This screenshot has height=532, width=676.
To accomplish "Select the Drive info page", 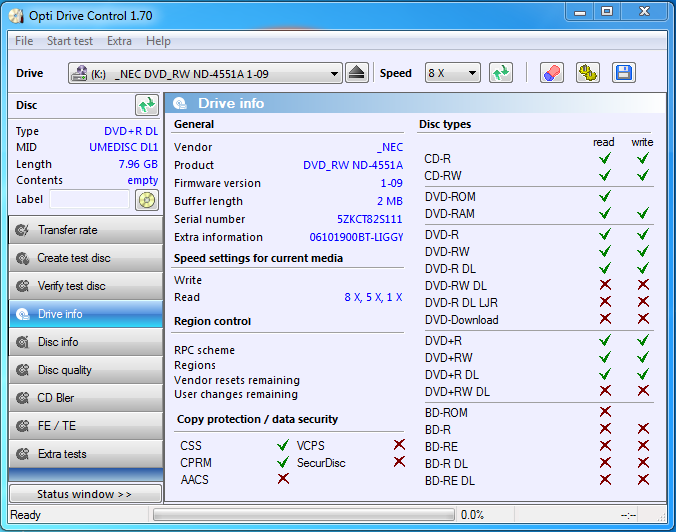I will coord(86,314).
